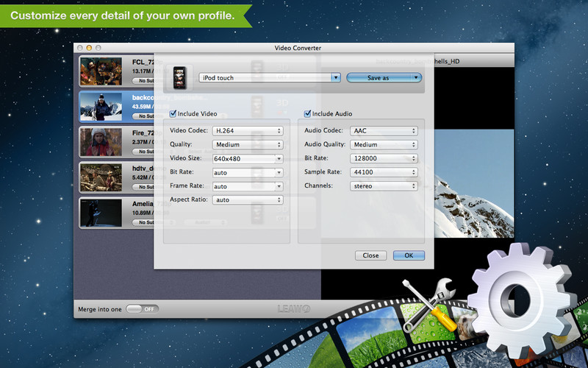Open the audio Bit Rate 128000 dropdown
Image resolution: width=588 pixels, height=368 pixels.
pos(384,158)
